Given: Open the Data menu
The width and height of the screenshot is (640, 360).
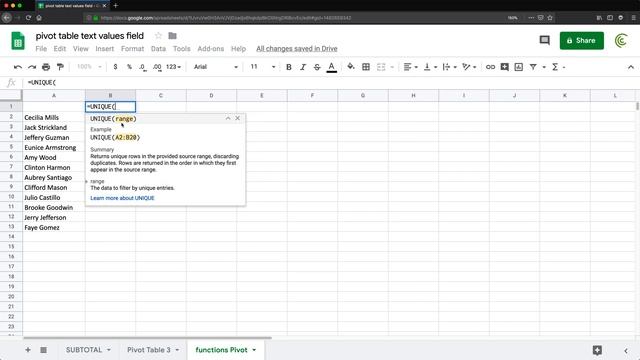Looking at the screenshot, I should pyautogui.click(x=158, y=49).
